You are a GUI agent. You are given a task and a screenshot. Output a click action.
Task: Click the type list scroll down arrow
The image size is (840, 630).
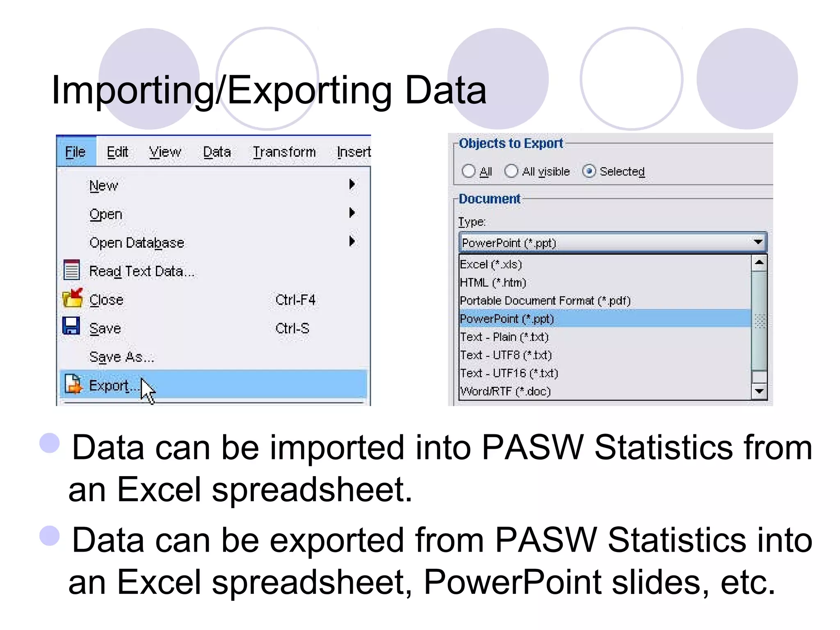[759, 391]
